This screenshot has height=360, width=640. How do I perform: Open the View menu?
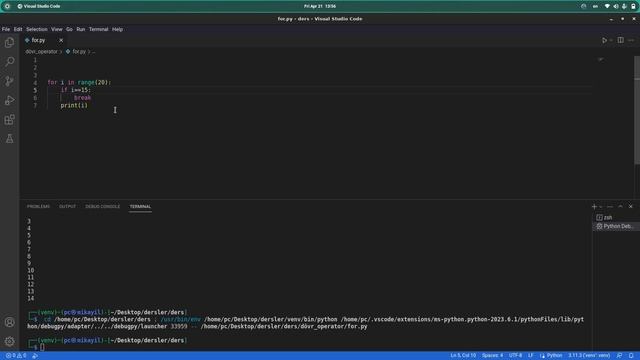coord(57,29)
